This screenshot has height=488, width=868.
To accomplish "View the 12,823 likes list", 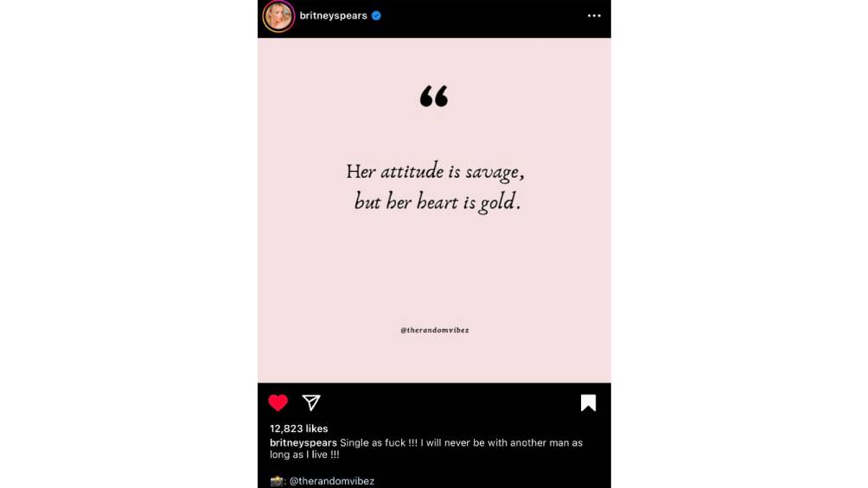I will (x=298, y=428).
